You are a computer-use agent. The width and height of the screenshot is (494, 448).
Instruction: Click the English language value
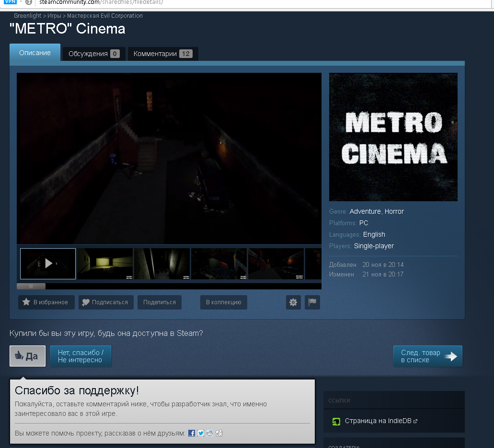(x=374, y=234)
